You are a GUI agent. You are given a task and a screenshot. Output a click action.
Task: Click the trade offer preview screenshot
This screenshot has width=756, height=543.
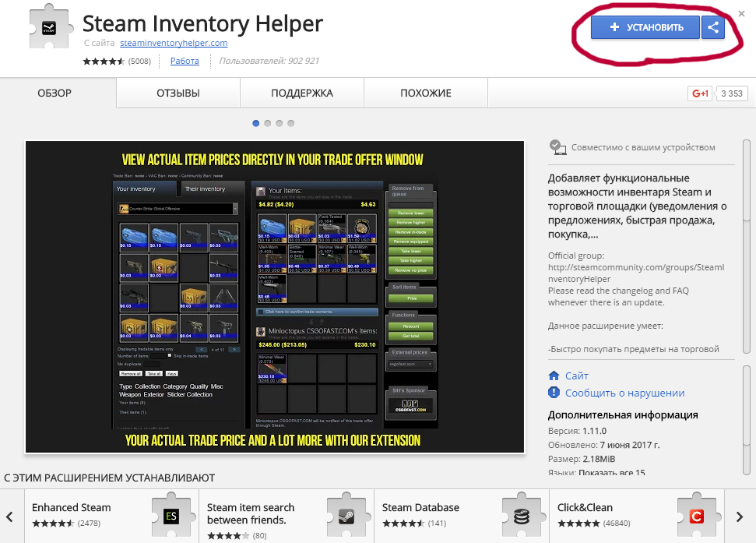pos(275,297)
